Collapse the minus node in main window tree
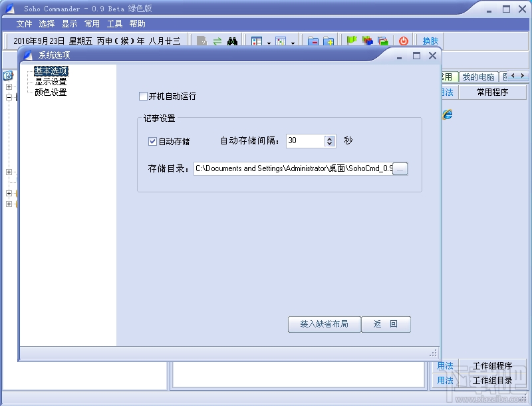The image size is (532, 406). [x=9, y=97]
